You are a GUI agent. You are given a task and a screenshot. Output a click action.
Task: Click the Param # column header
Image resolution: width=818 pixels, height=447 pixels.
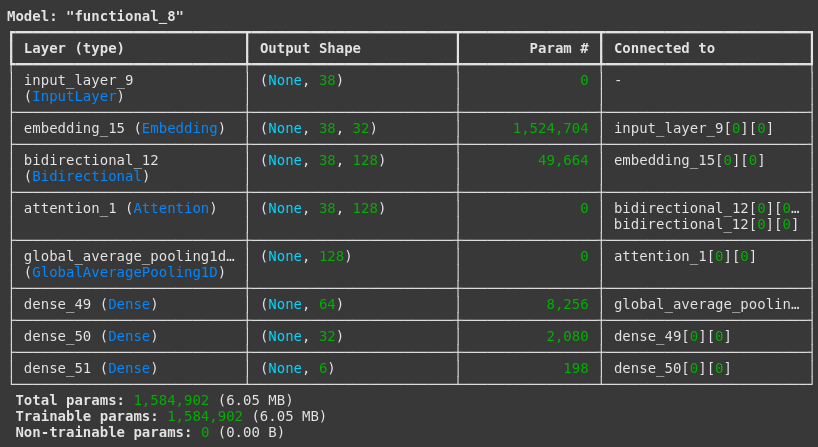click(x=559, y=49)
